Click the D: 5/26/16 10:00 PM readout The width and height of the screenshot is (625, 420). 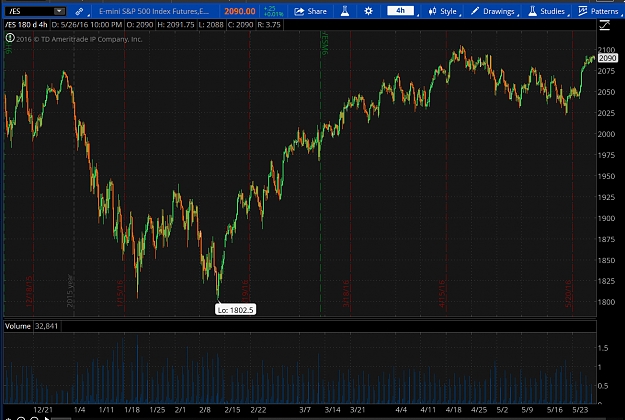87,25
